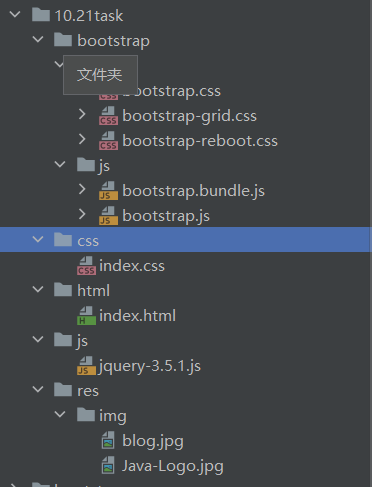This screenshot has height=487, width=372.
Task: Open Java-Logo.jpg file name
Action: pos(173,466)
